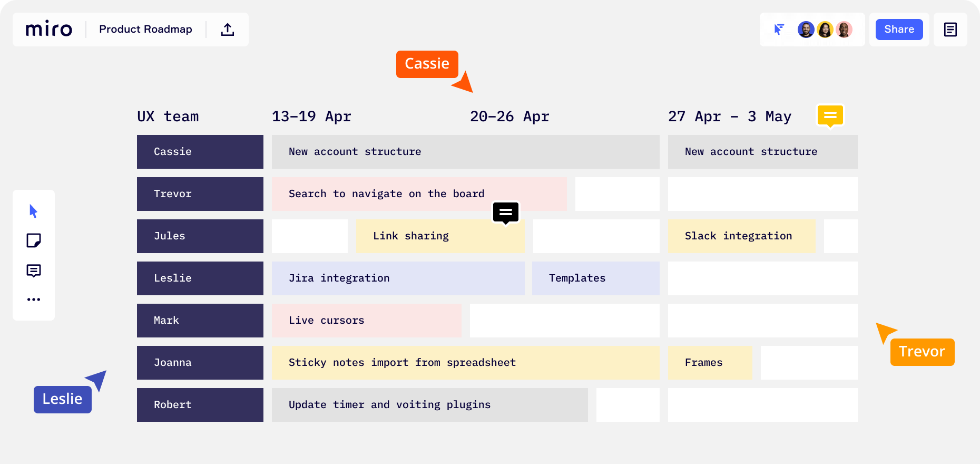
Task: Open the Product Roadmap board title
Action: [146, 30]
